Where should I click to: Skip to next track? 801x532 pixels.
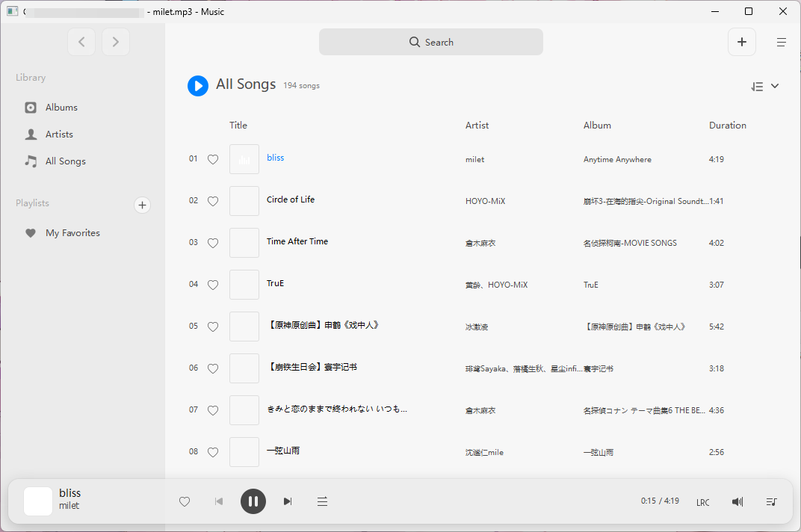coord(288,502)
